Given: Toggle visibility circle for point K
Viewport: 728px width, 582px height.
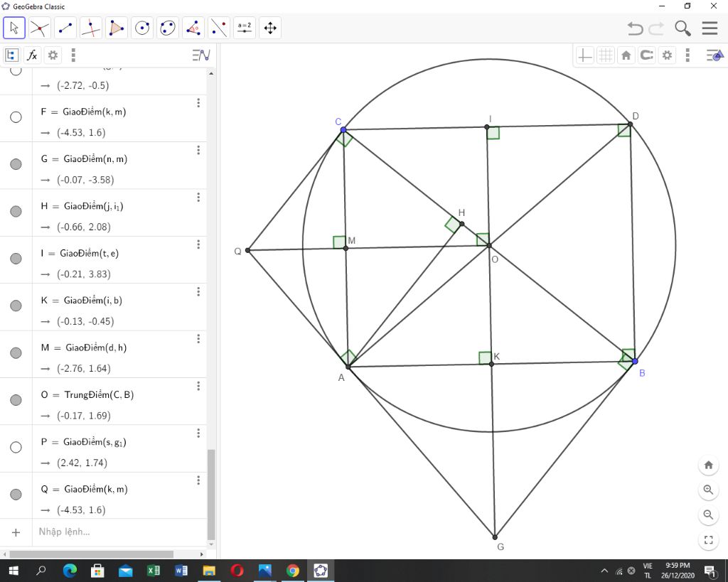Looking at the screenshot, I should [x=16, y=306].
